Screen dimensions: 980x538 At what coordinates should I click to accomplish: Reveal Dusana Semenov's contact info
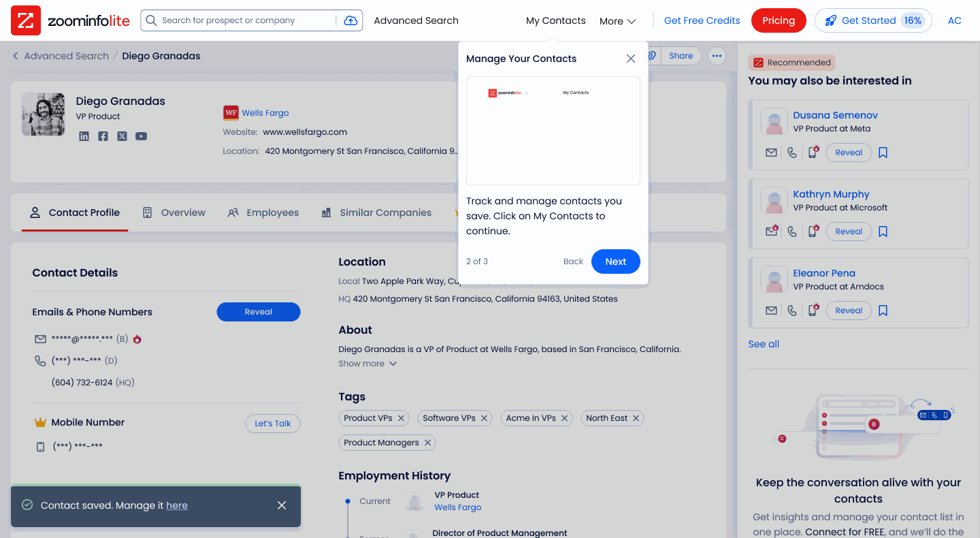click(x=849, y=153)
